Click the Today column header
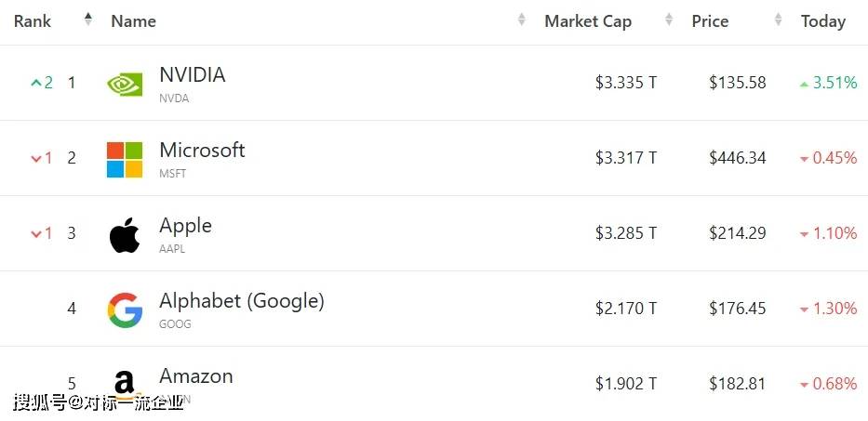 (823, 21)
